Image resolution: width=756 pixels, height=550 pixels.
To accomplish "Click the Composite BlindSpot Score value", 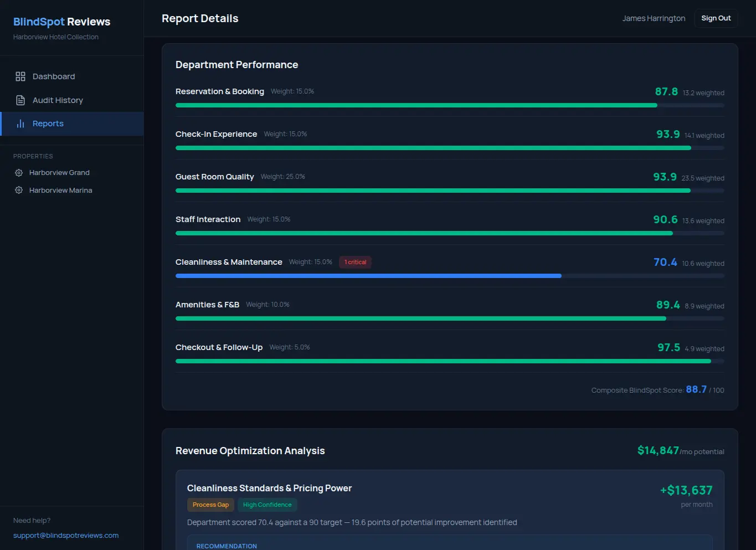I will point(696,389).
